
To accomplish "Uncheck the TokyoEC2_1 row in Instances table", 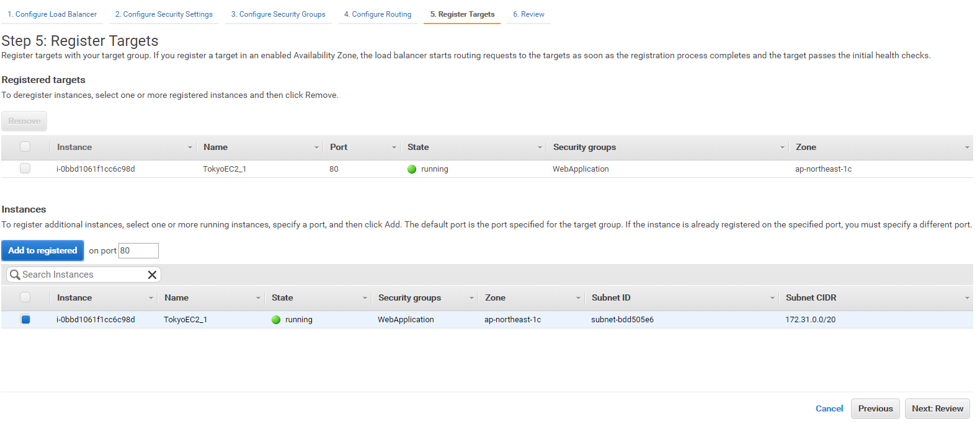I will coord(25,320).
